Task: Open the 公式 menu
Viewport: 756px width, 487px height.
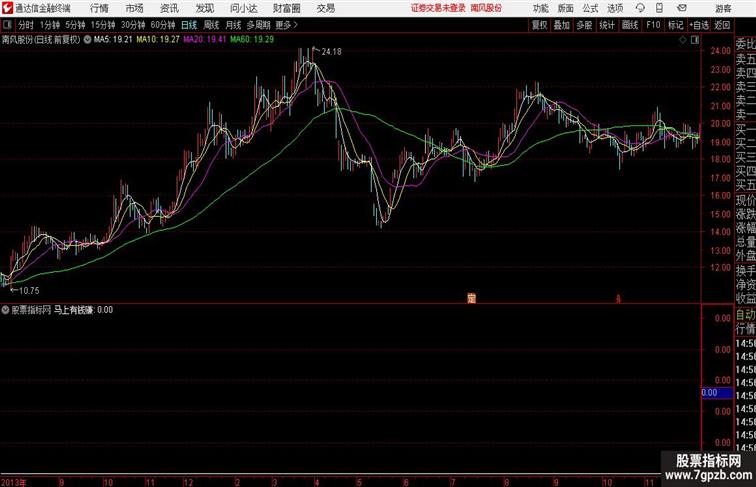Action: (x=590, y=8)
